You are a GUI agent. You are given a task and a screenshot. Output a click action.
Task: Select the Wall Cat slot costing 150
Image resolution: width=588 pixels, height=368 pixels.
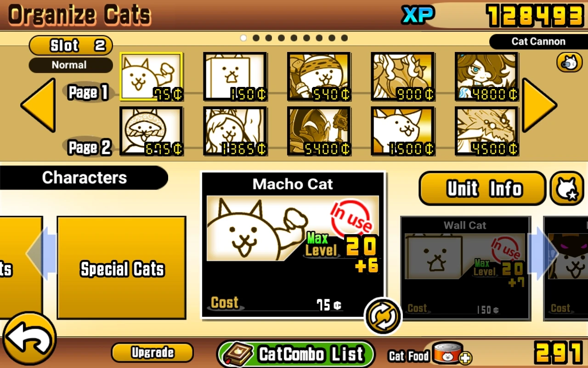click(x=235, y=77)
